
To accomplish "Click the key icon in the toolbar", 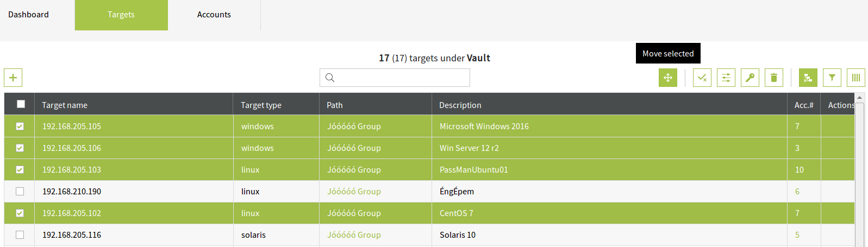I will coord(750,78).
